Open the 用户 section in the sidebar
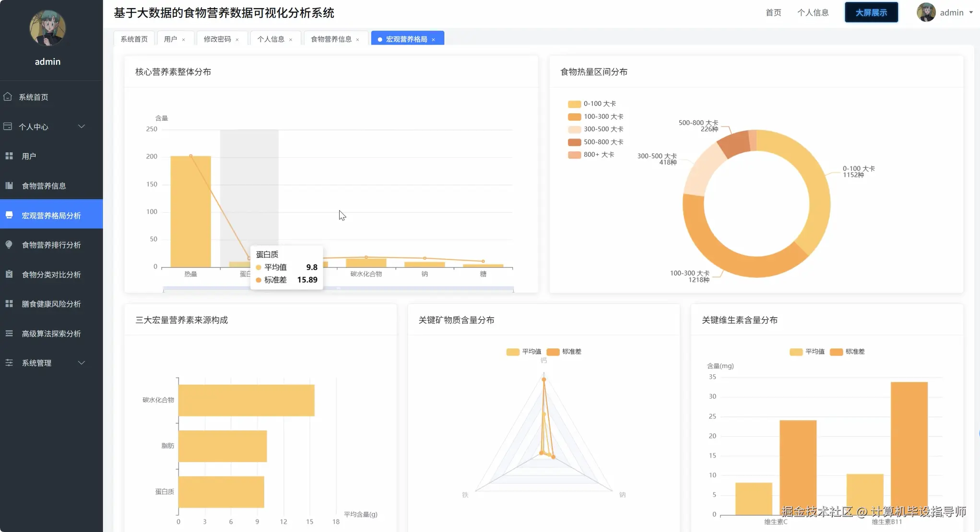The width and height of the screenshot is (980, 532). coord(30,156)
